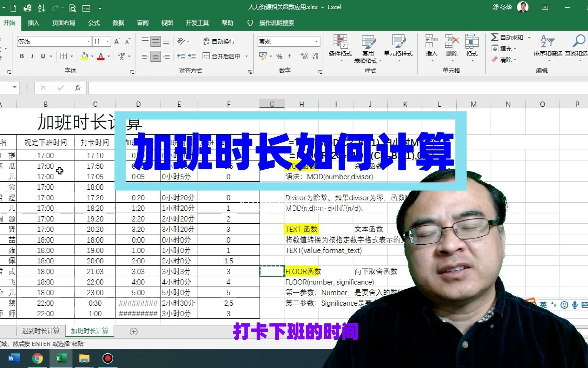This screenshot has width=588, height=368.
Task: Decrease font size with smaller A
Action: [x=128, y=42]
